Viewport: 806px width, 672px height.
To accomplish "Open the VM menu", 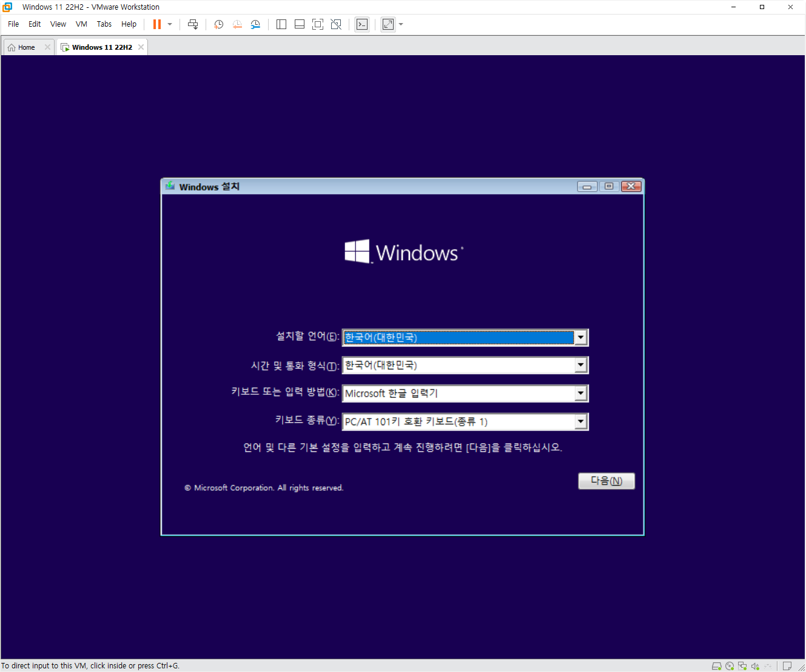I will click(x=81, y=24).
